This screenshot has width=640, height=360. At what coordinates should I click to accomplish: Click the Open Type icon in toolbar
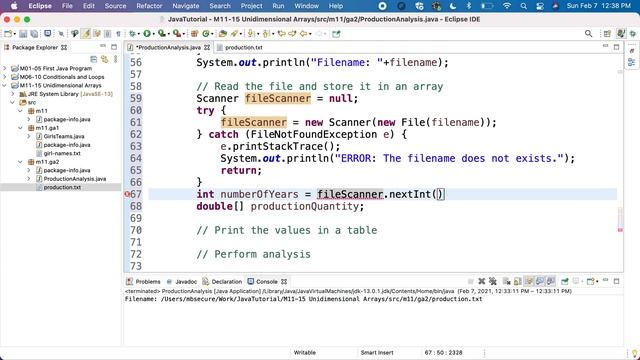tap(223, 34)
